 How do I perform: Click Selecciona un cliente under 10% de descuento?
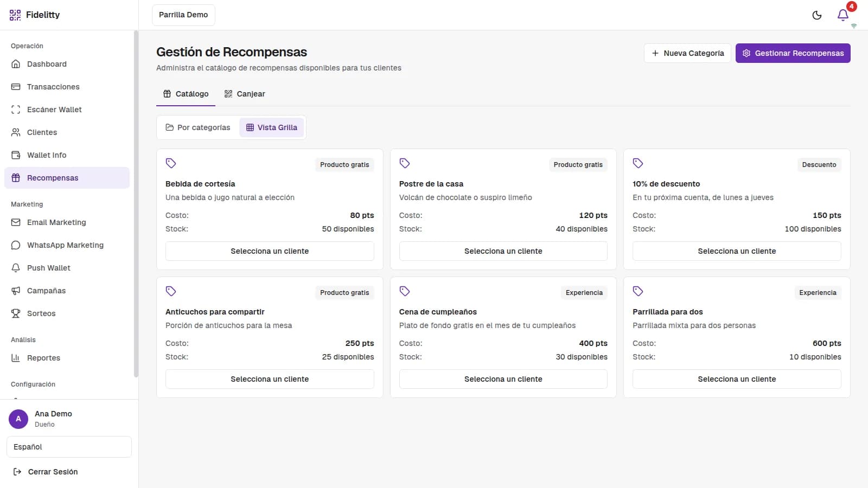(x=737, y=251)
